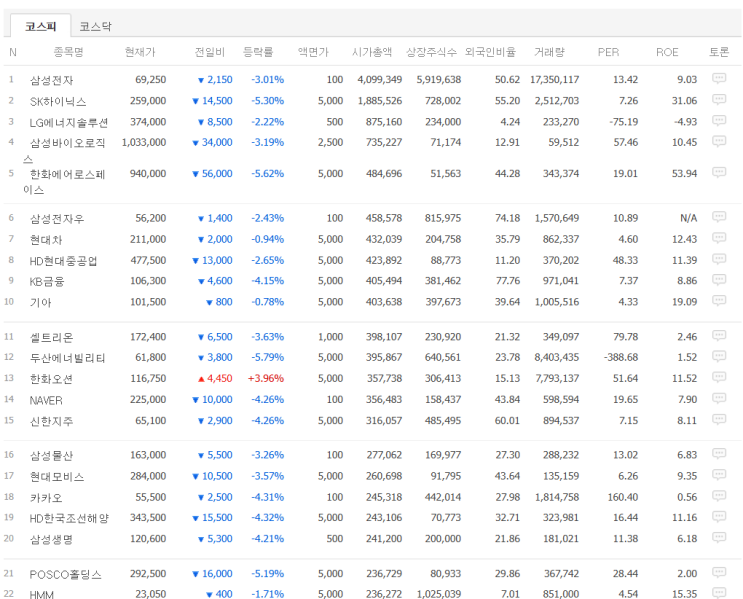Screen dimensions: 743x599
Task: Open the 한화에어로스페이스 stock link
Action: [x=64, y=182]
